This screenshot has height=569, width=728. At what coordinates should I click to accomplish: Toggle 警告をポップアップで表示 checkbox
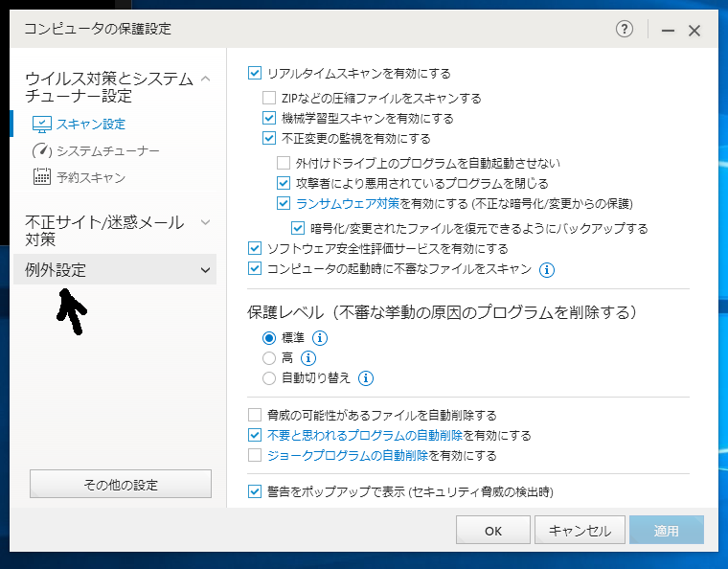tap(255, 491)
